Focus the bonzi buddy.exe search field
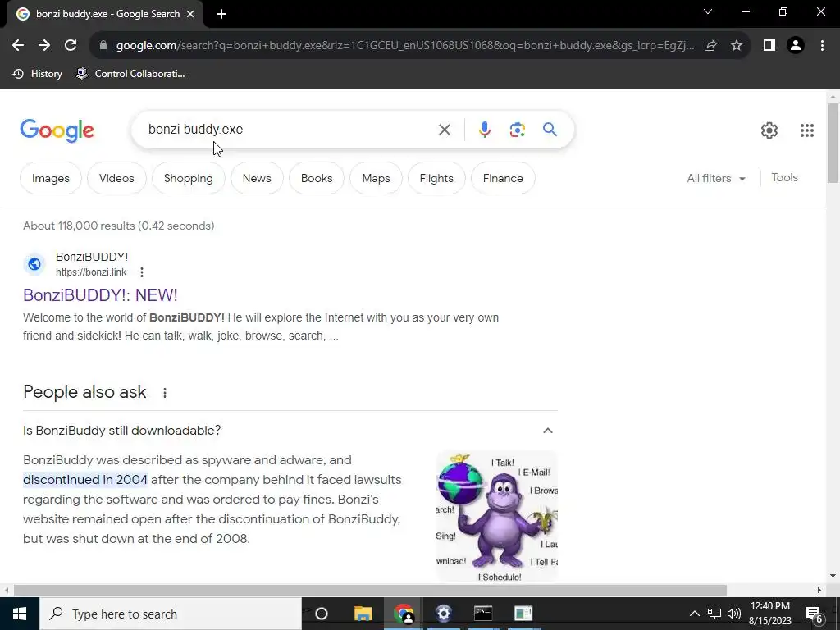 pyautogui.click(x=290, y=130)
